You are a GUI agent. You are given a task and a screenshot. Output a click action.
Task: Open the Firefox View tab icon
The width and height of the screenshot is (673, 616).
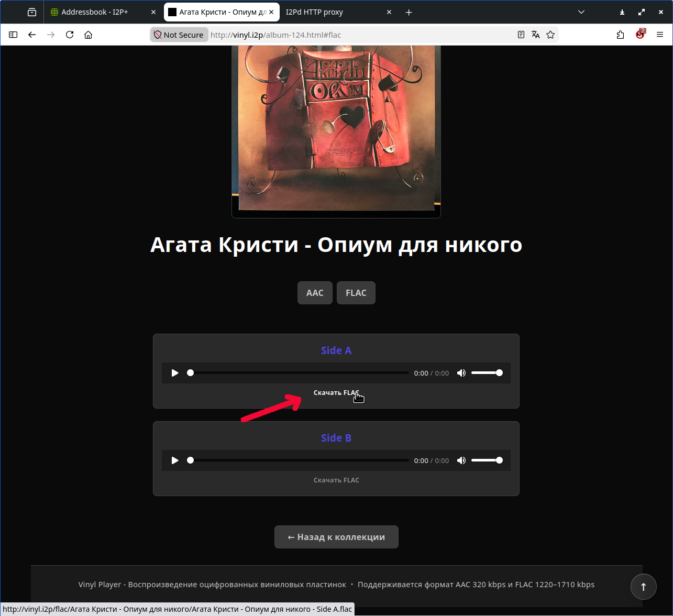32,12
